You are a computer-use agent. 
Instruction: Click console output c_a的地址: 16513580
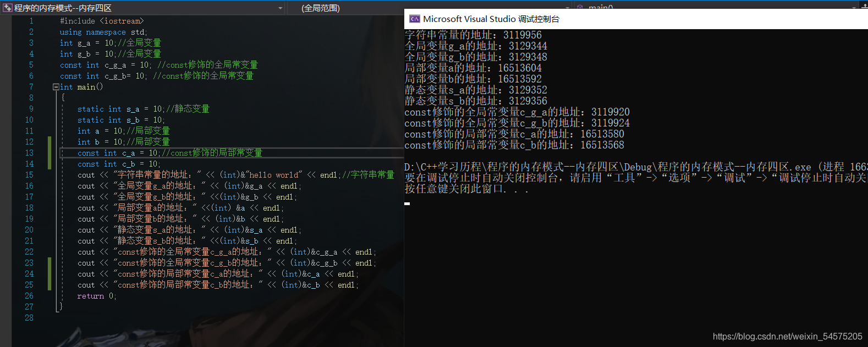[514, 134]
